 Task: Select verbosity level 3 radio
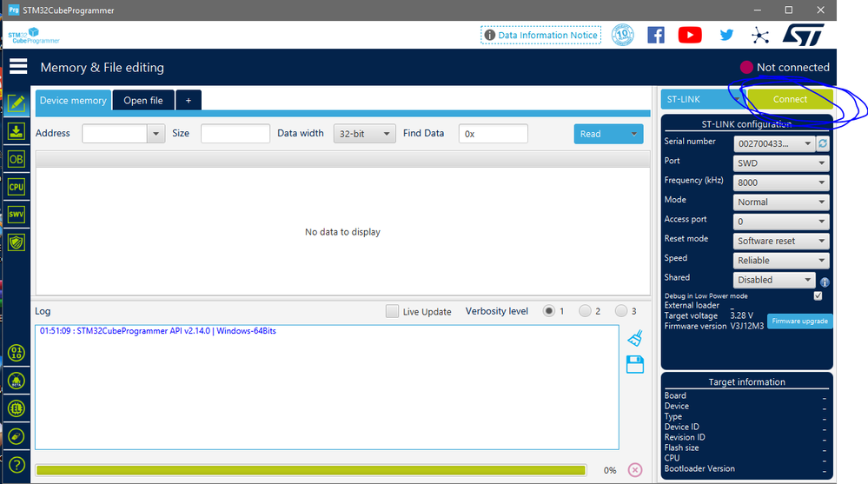[x=620, y=311]
